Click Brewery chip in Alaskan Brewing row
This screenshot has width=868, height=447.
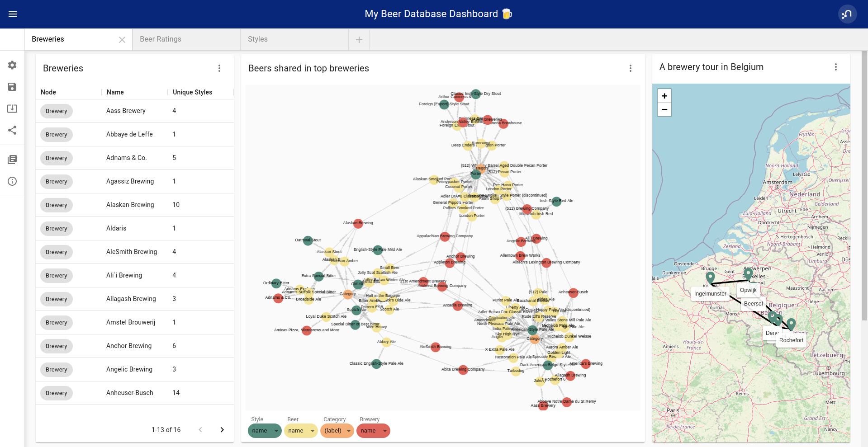pyautogui.click(x=57, y=205)
